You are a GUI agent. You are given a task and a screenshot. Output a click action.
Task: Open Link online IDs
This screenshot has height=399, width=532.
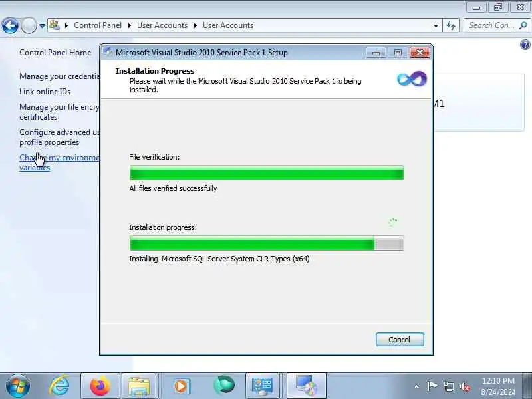(45, 92)
